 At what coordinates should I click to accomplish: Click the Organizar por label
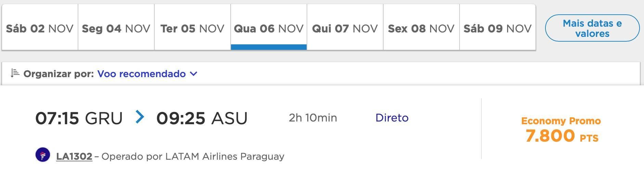click(59, 74)
